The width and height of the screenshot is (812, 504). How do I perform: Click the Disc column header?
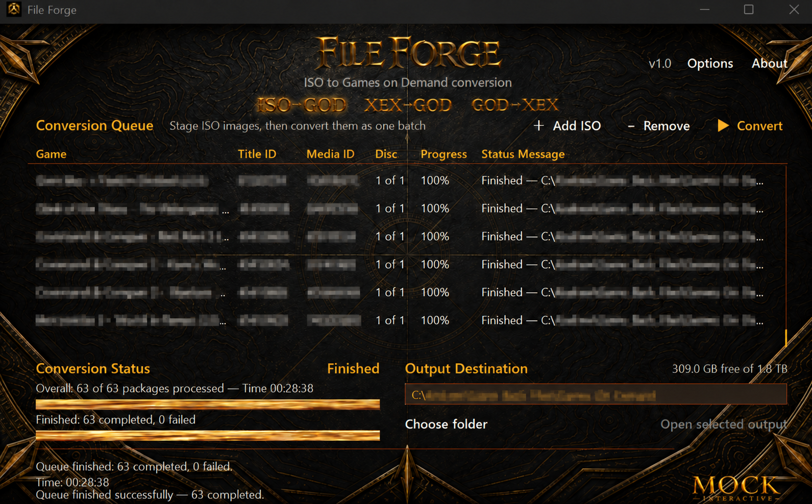pos(386,154)
